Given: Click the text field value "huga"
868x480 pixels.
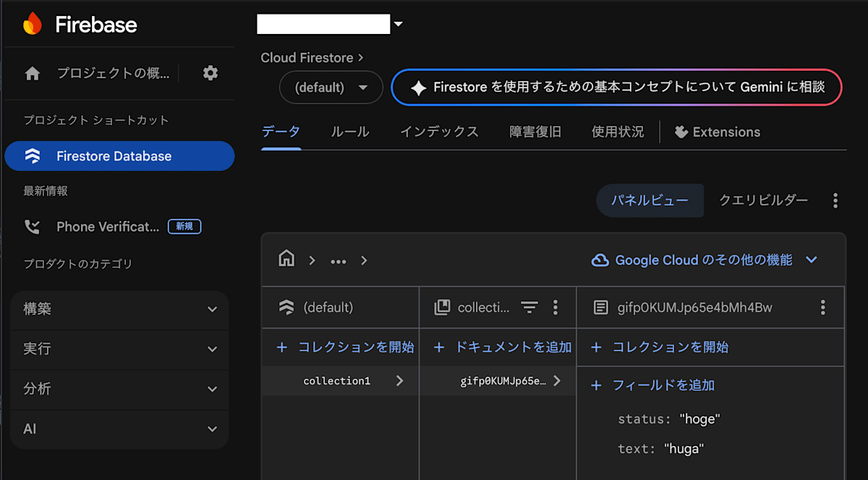Looking at the screenshot, I should 684,449.
